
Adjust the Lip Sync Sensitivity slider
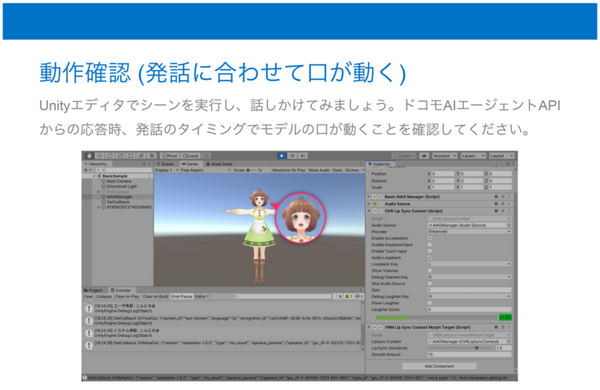point(476,348)
